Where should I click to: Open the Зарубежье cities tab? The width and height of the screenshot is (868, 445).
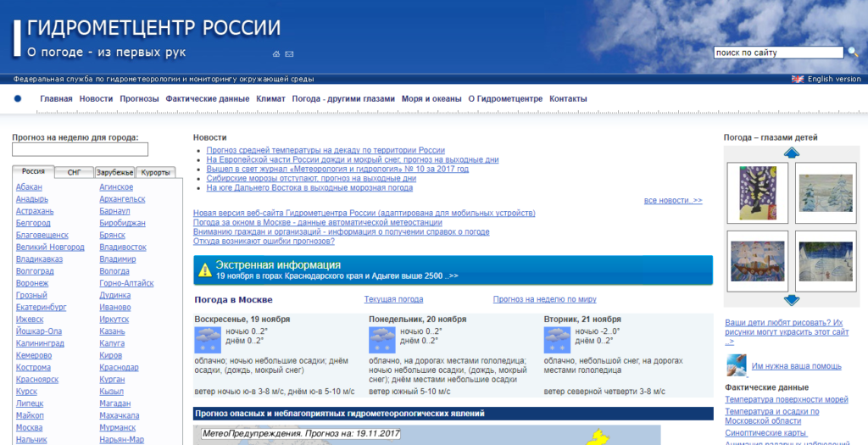(114, 172)
